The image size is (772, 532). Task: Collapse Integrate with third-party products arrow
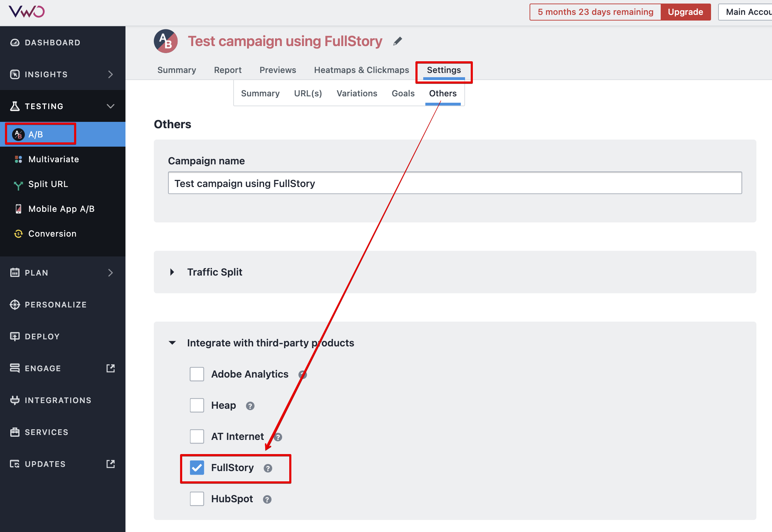click(172, 343)
